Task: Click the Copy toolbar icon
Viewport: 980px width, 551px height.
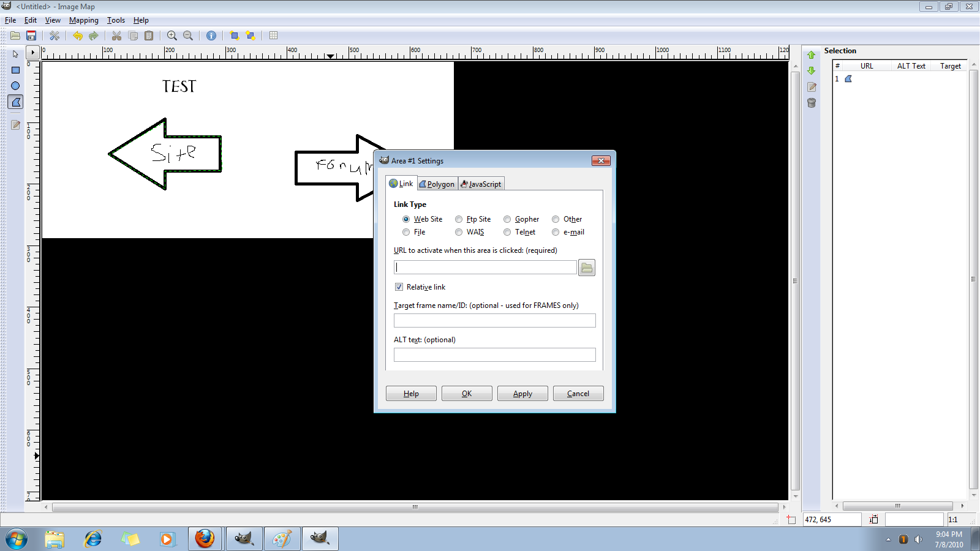Action: [133, 36]
